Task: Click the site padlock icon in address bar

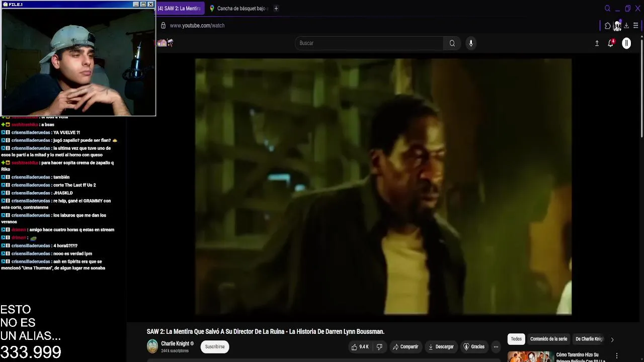Action: click(x=163, y=25)
